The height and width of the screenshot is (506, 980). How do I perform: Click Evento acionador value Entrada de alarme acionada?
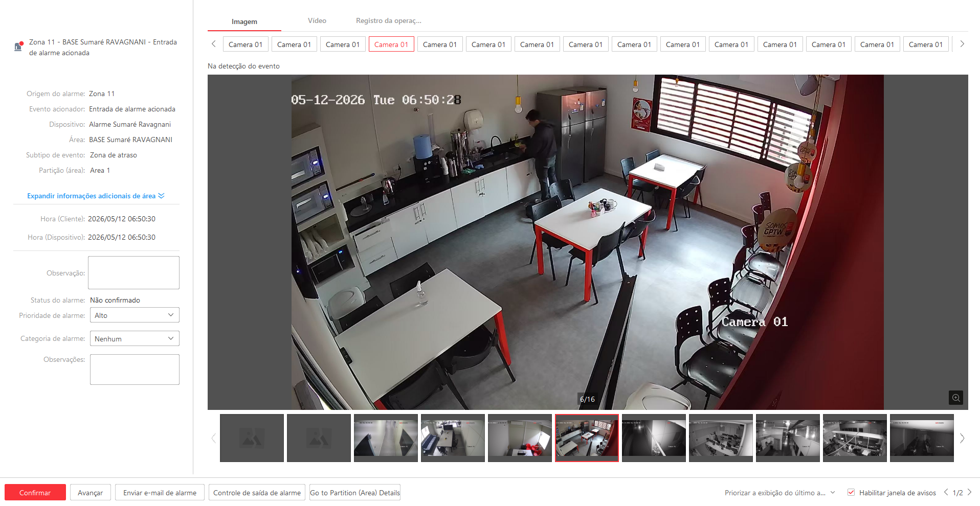(132, 109)
